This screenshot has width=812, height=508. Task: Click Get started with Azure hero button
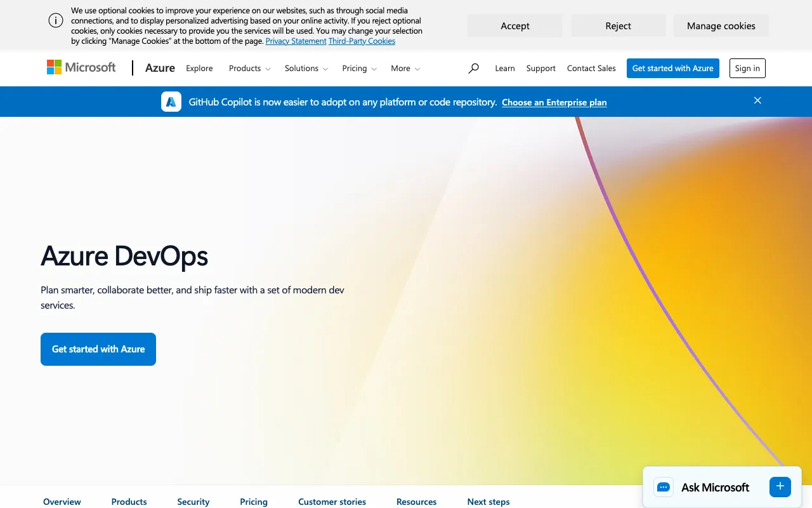tap(98, 349)
